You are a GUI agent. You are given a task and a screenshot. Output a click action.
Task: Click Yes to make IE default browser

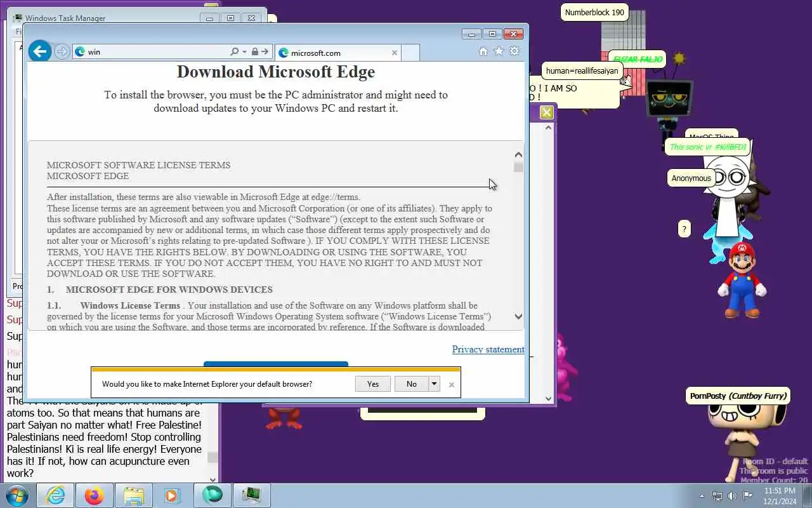click(373, 384)
